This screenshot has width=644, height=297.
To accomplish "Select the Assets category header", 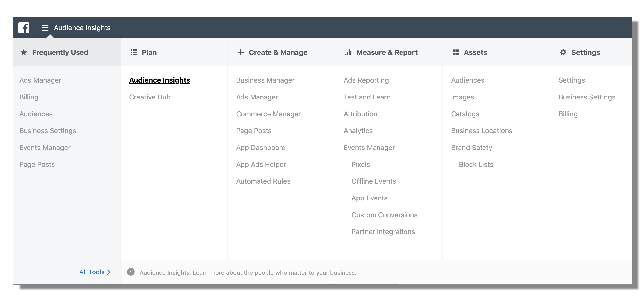I will (475, 52).
